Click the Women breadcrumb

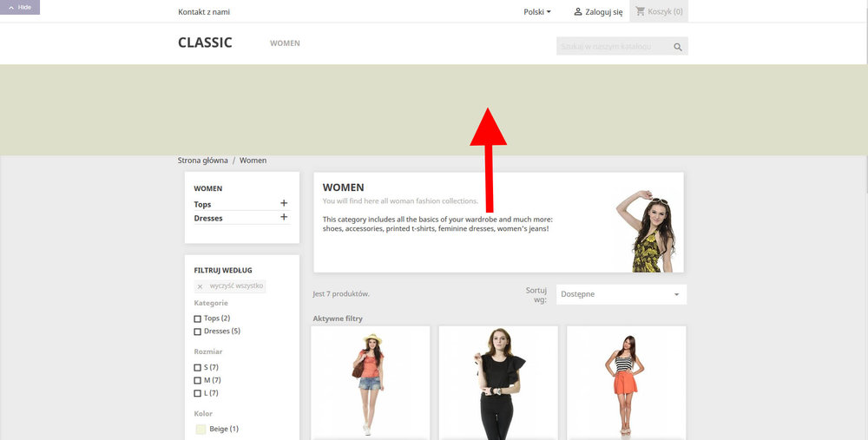tap(253, 161)
